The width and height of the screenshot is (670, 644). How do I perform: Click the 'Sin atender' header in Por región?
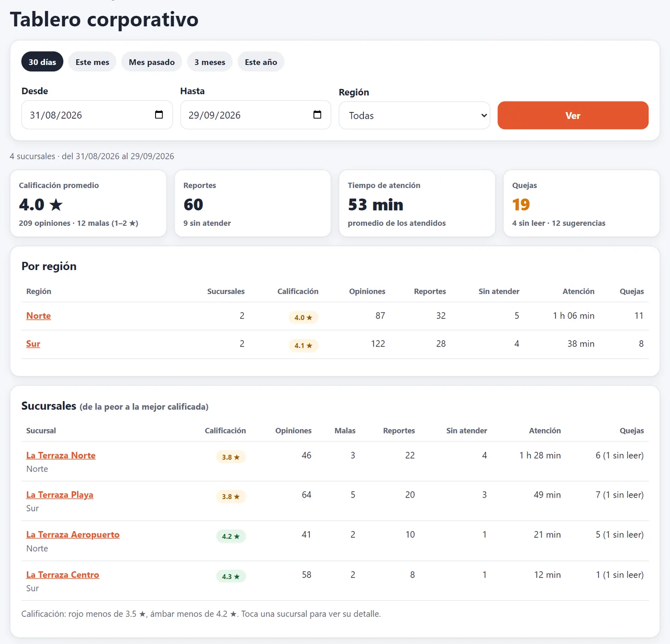(499, 291)
